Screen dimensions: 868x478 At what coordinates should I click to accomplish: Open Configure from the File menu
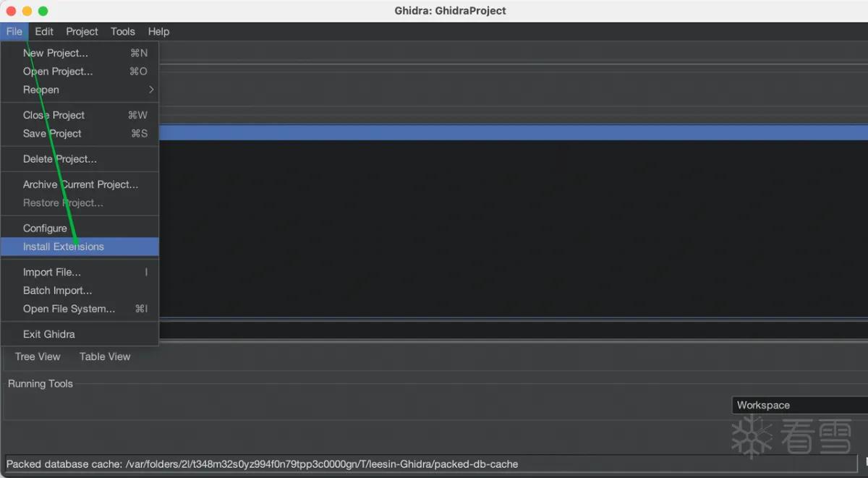(80, 228)
